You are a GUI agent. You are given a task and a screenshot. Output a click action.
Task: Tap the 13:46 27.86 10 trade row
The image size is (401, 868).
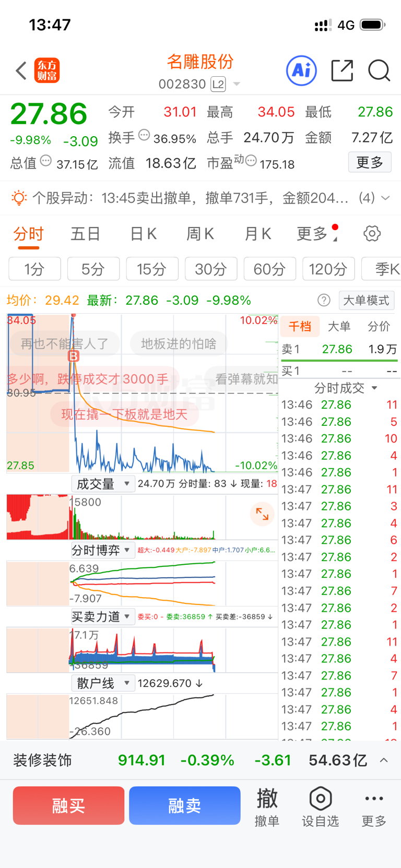[339, 438]
